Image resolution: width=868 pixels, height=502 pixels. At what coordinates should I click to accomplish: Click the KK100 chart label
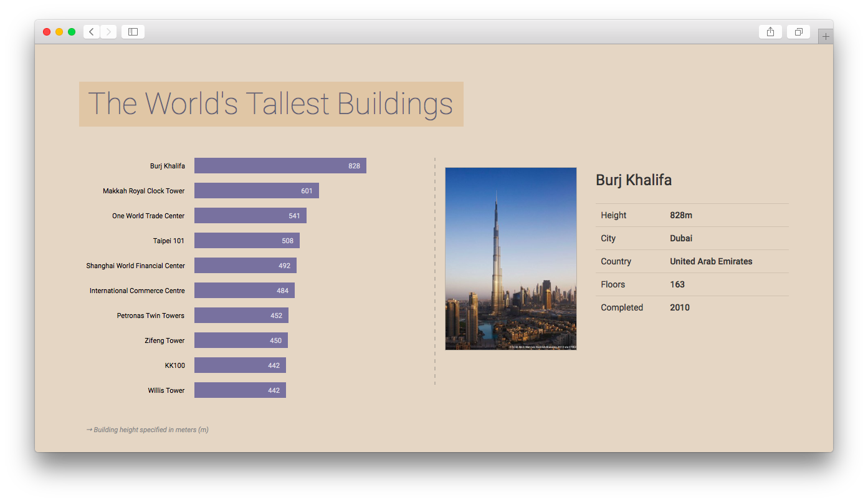pos(175,365)
